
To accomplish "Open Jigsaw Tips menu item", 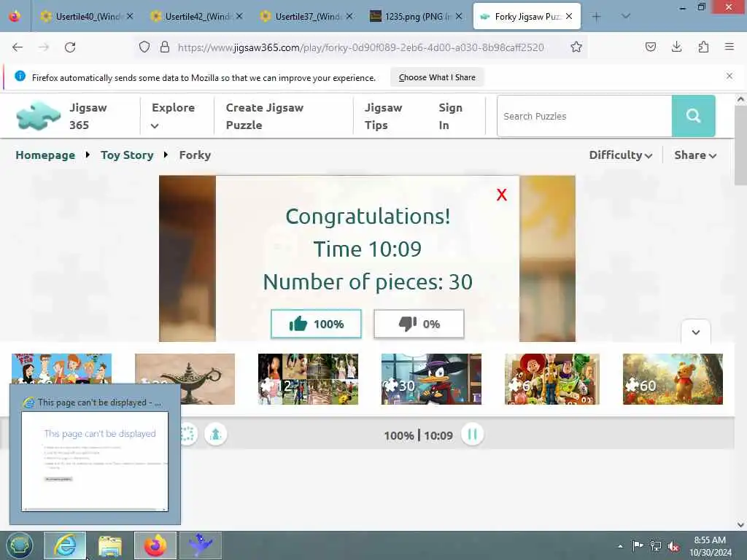I will click(x=383, y=116).
